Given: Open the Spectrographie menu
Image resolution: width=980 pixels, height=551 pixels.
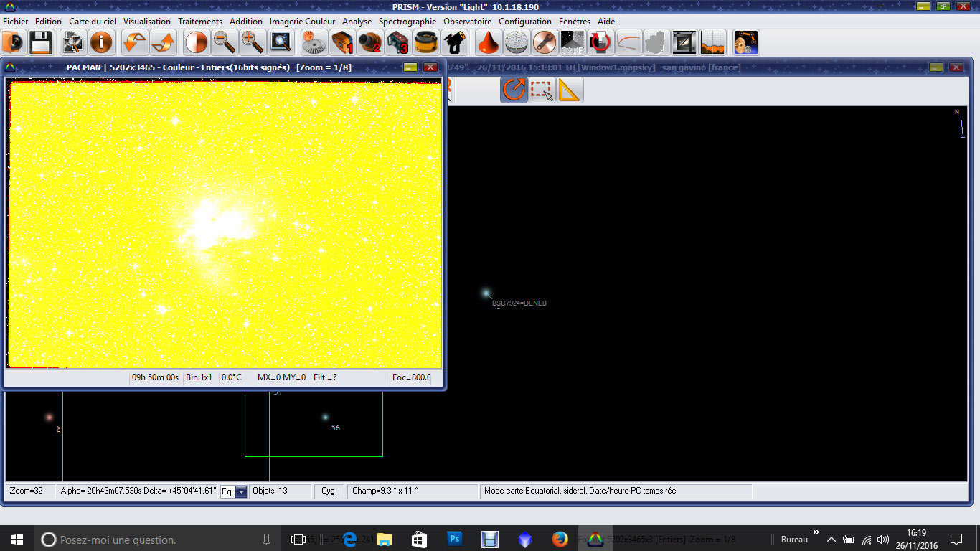Looking at the screenshot, I should pyautogui.click(x=407, y=22).
